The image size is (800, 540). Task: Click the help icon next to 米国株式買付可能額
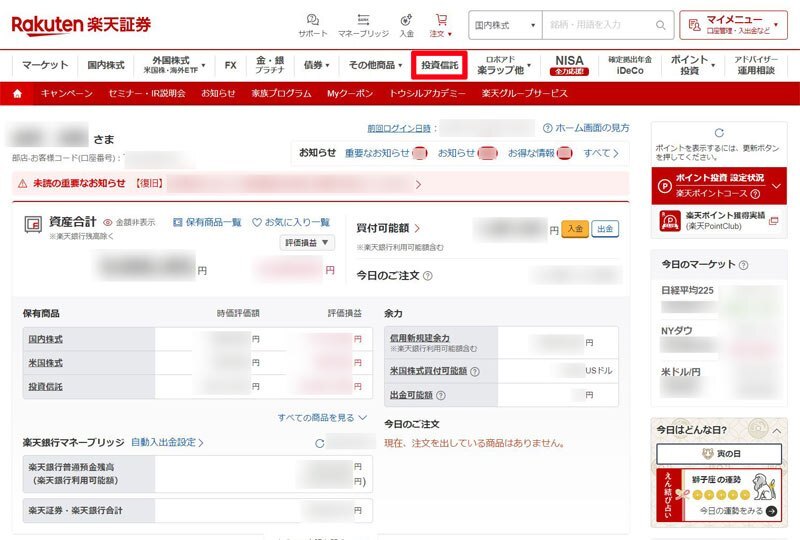point(474,372)
